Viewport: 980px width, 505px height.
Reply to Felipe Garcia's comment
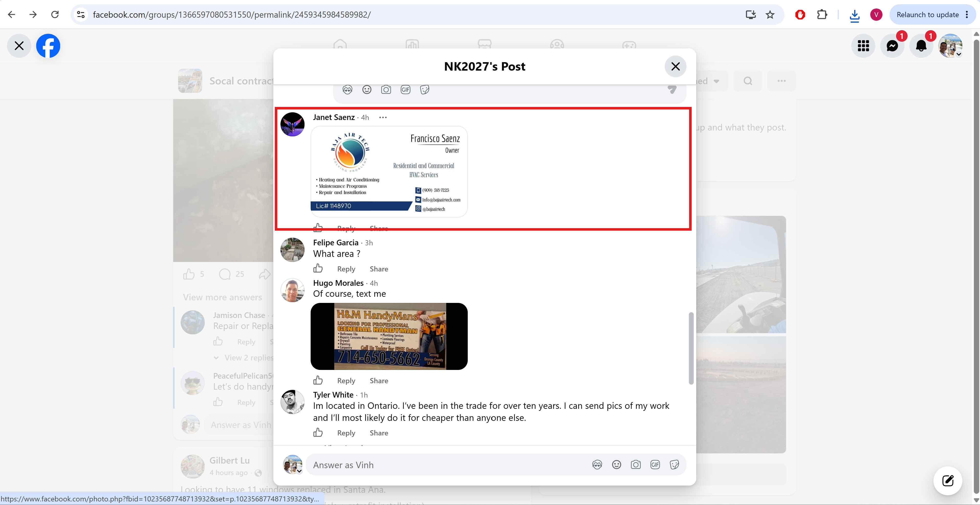(x=346, y=269)
